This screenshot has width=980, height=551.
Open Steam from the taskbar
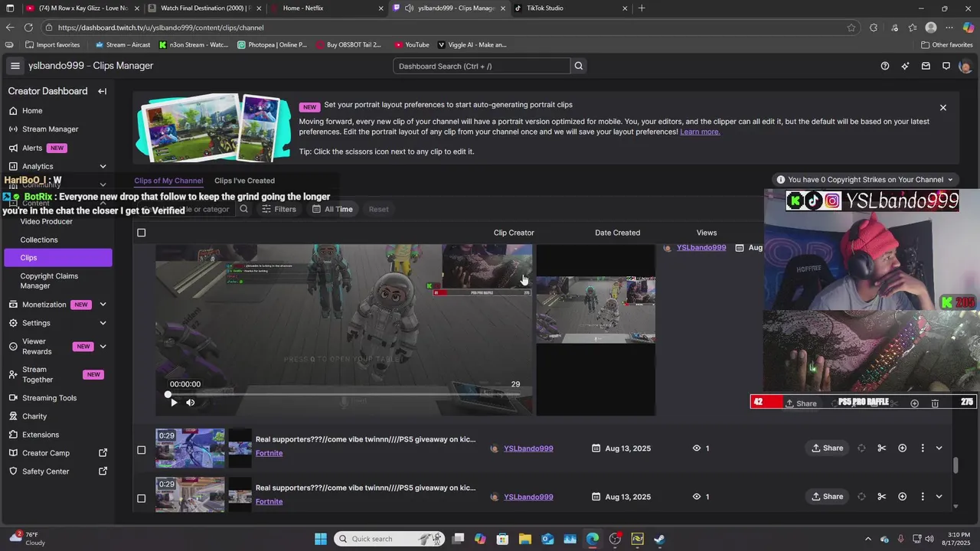(x=659, y=539)
